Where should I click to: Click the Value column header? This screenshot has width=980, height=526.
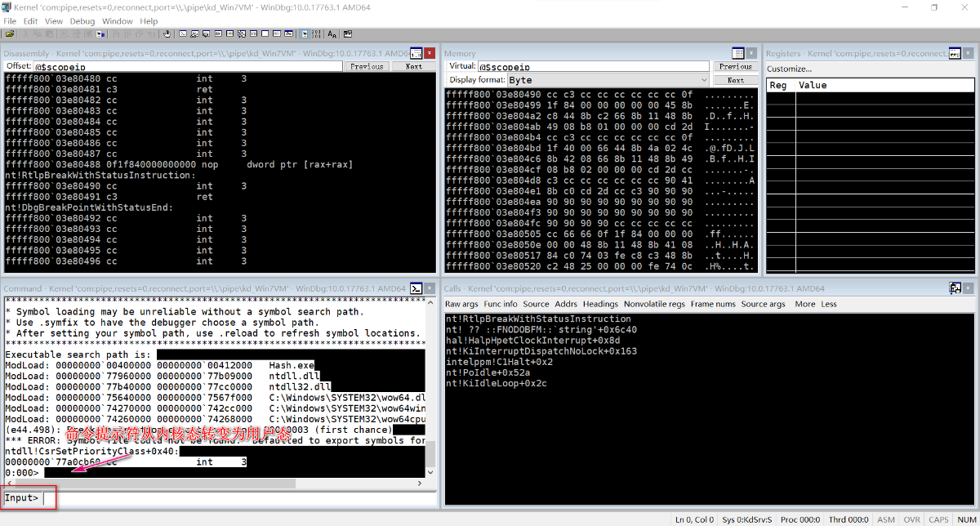(x=885, y=85)
